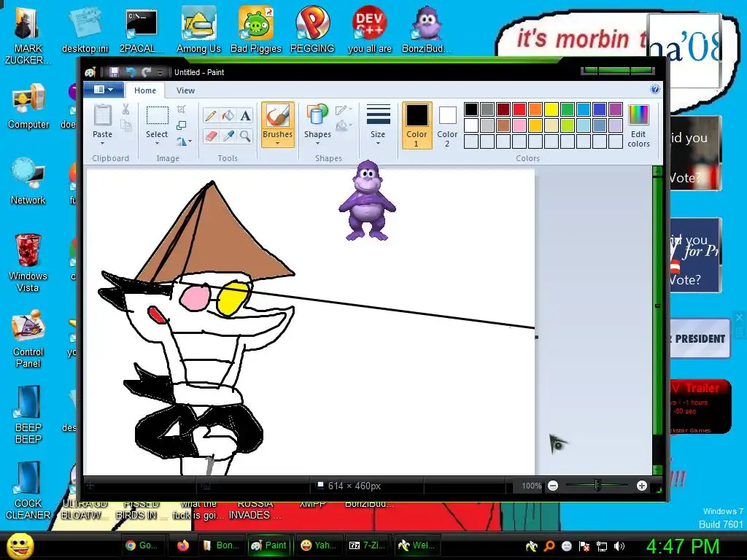This screenshot has width=747, height=560.
Task: Click the Paste clipboard icon
Action: point(102,115)
